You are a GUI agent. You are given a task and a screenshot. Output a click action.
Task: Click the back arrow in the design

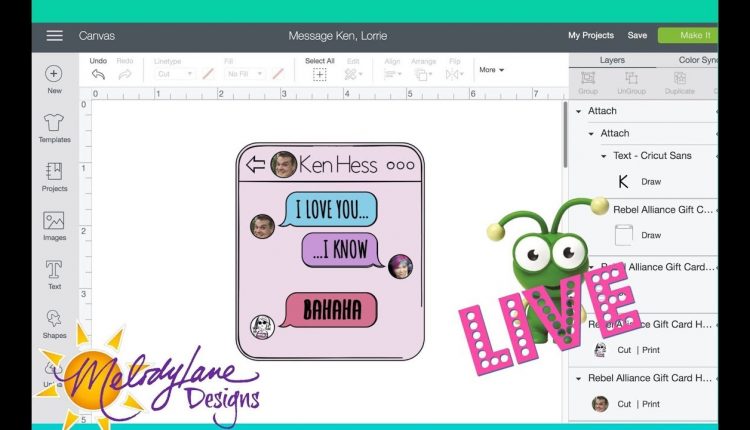[255, 165]
